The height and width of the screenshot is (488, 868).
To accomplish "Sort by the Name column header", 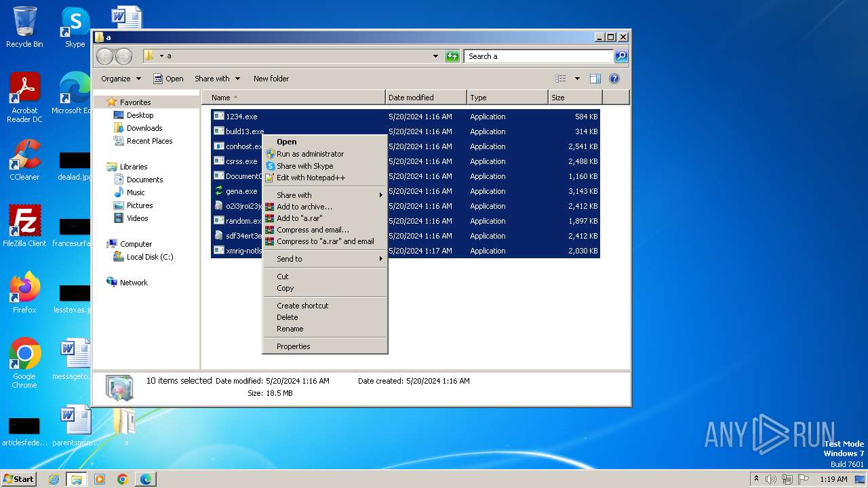I will [x=293, y=98].
